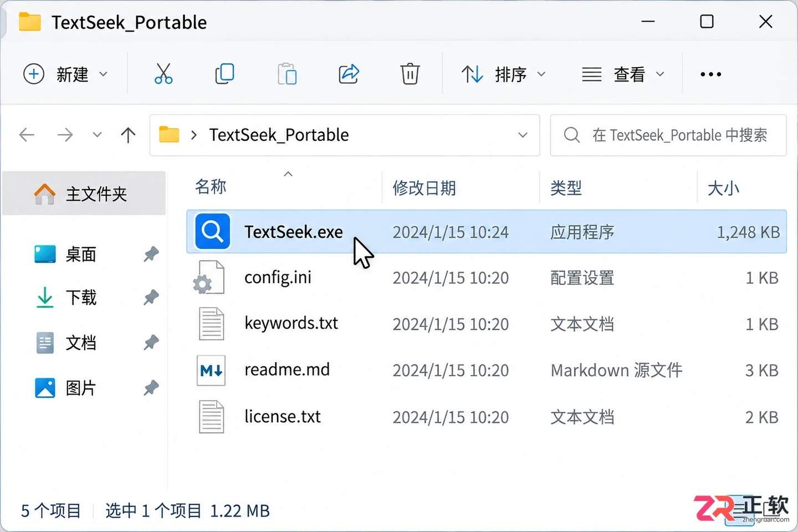Viewport: 798px width, 532px height.
Task: Go back with the left arrow
Action: coord(27,135)
